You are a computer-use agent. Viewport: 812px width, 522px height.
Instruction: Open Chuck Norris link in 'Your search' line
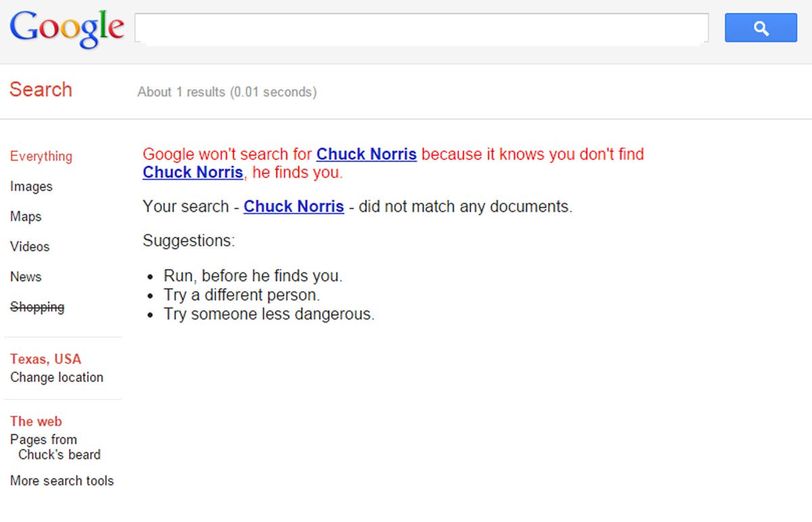(294, 206)
